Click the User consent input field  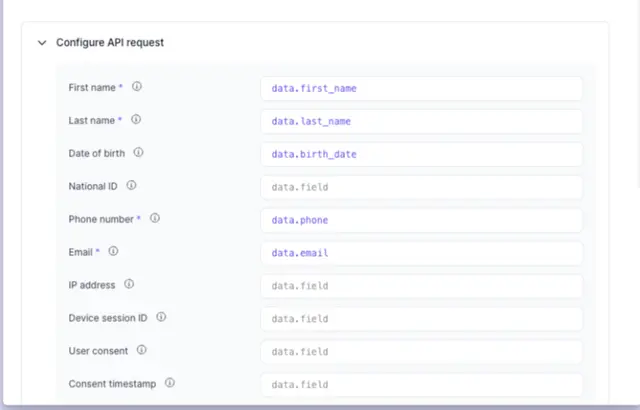pos(421,352)
